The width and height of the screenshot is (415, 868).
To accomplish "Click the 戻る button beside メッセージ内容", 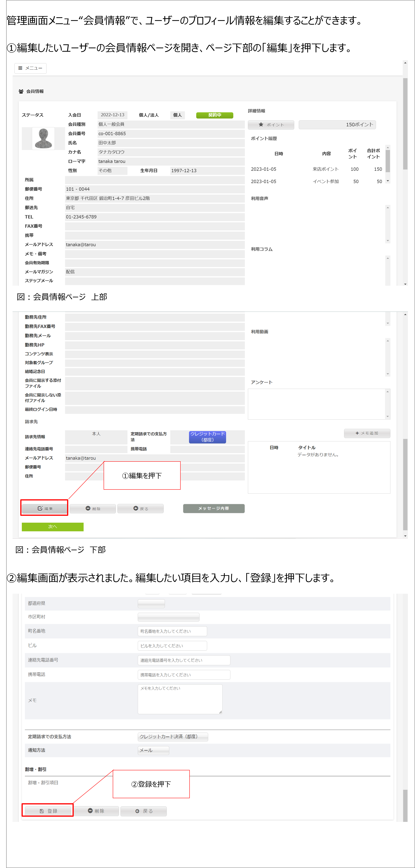I will point(140,508).
